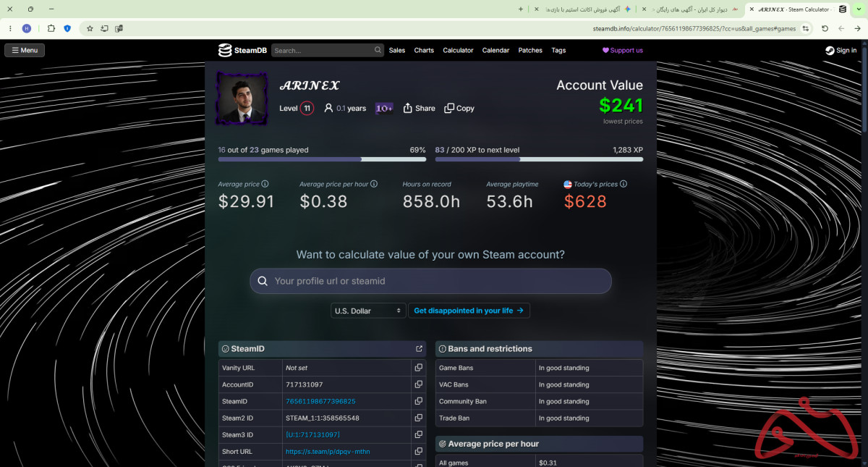The height and width of the screenshot is (467, 868).
Task: Open the Calculator menu item
Action: coord(458,50)
